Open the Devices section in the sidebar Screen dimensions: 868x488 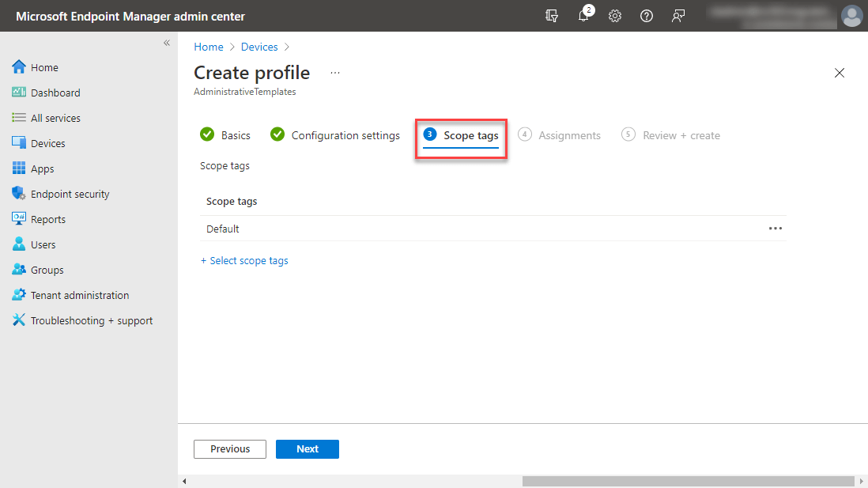click(47, 142)
